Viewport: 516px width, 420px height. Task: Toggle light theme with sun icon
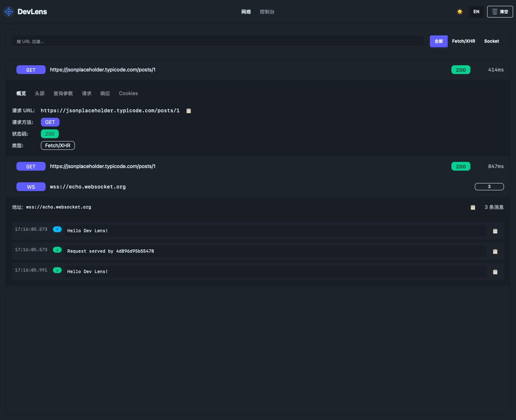point(460,12)
